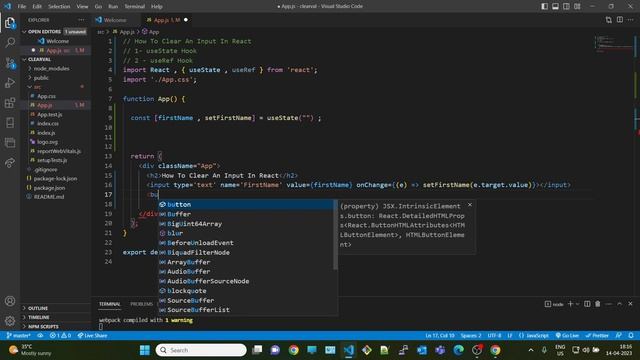This screenshot has width=640, height=360.
Task: Toggle primary side bar layout icon
Action: [544, 6]
